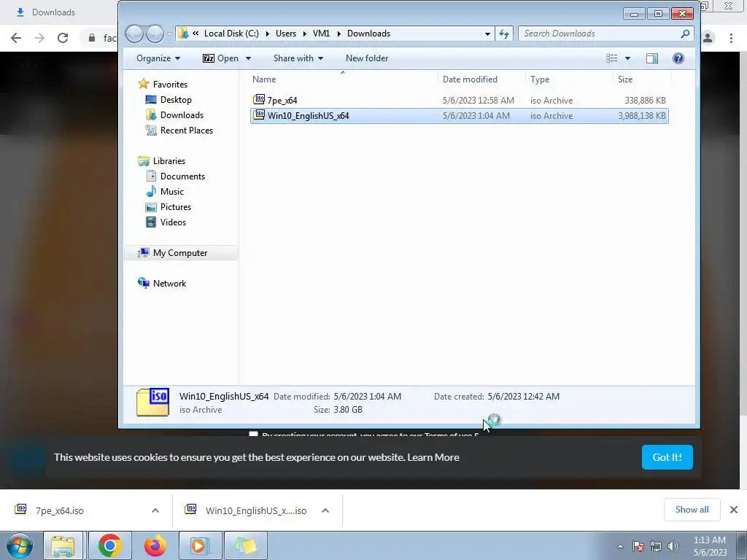The width and height of the screenshot is (747, 560).
Task: Open the Chrome profile icon
Action: (x=708, y=38)
